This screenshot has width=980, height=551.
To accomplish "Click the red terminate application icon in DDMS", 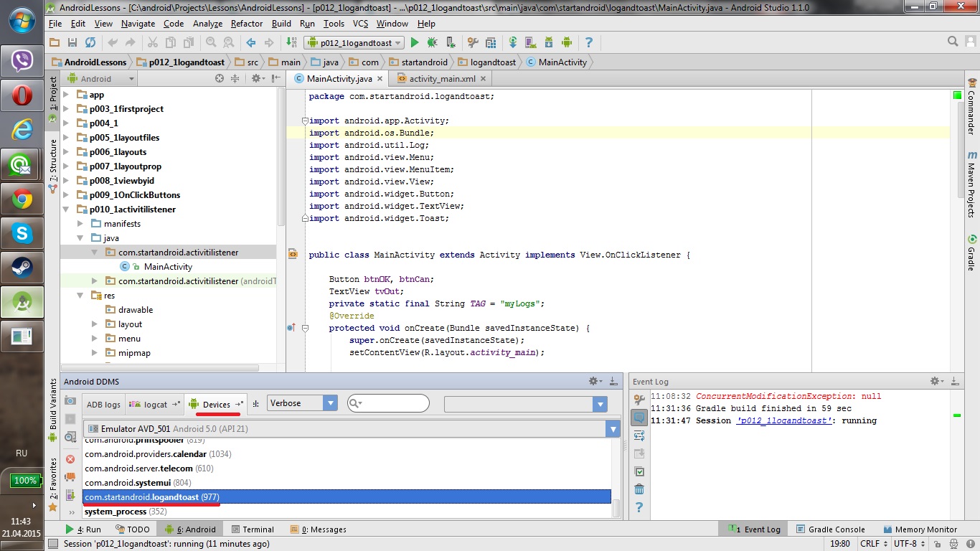I will pos(70,459).
